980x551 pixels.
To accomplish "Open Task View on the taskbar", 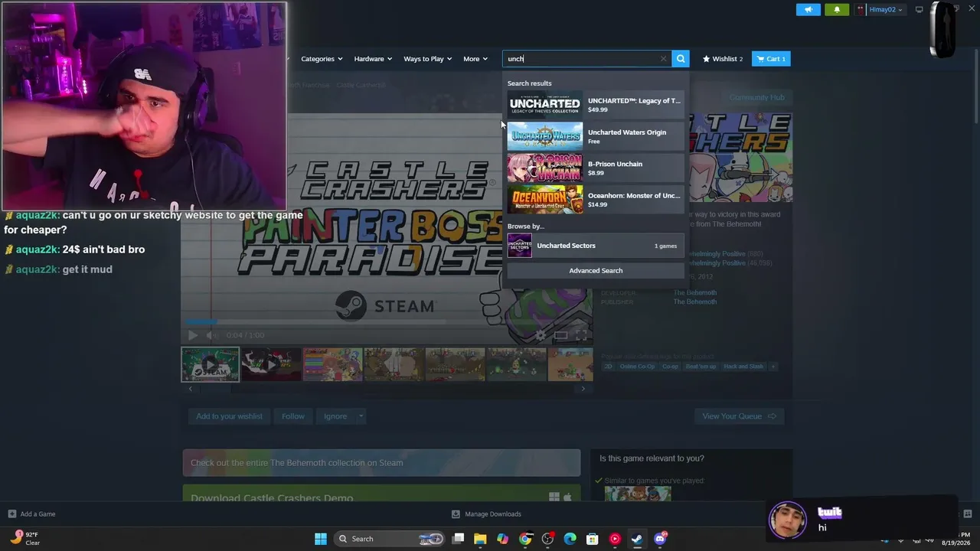I will tap(458, 539).
